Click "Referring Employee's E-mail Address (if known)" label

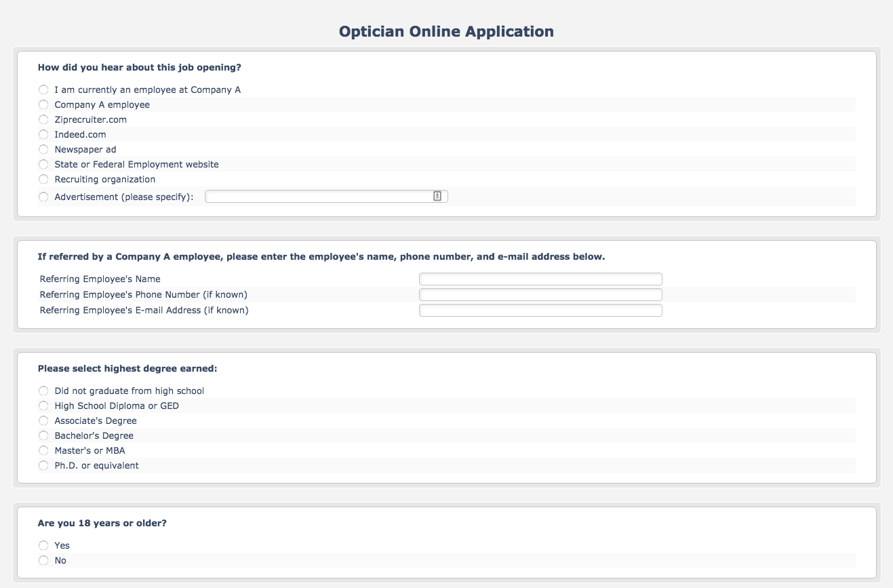pyautogui.click(x=144, y=310)
